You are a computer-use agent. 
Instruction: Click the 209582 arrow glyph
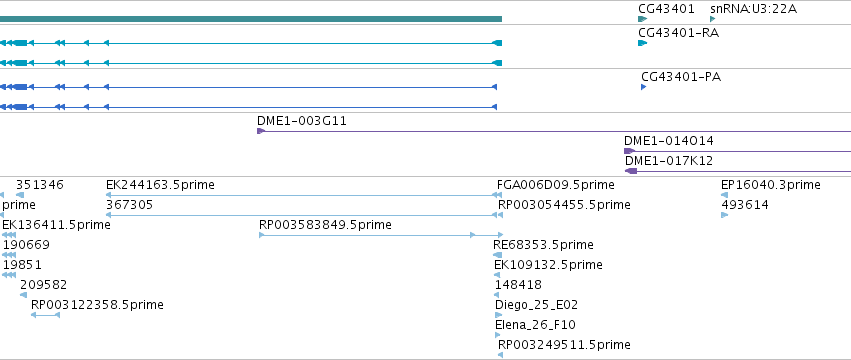click(x=23, y=295)
